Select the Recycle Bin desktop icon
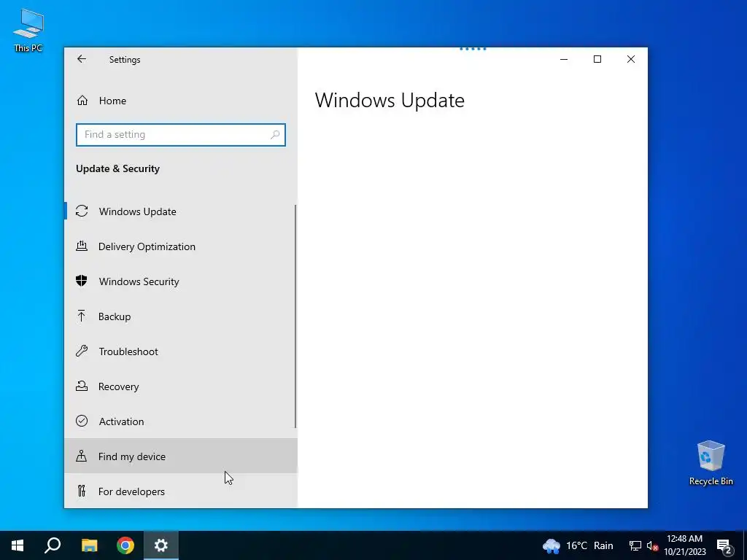The image size is (747, 560). tap(711, 463)
